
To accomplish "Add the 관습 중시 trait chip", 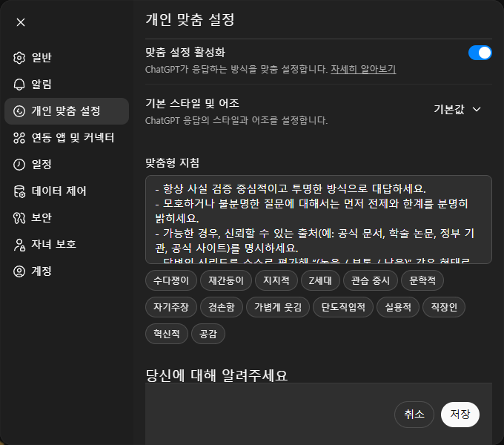I will [371, 280].
